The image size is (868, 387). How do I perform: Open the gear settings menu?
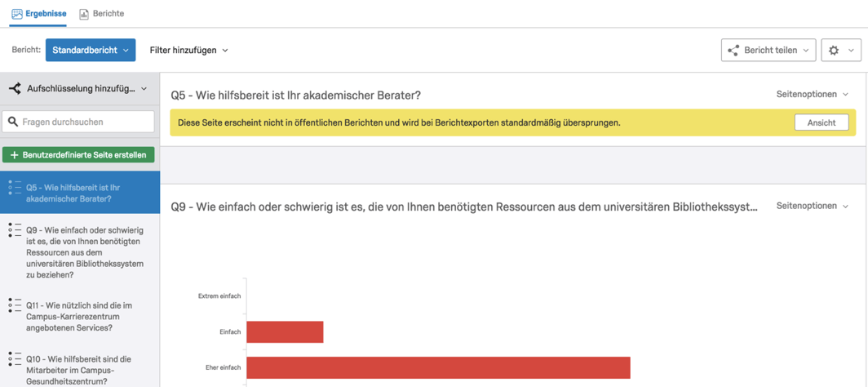(841, 50)
